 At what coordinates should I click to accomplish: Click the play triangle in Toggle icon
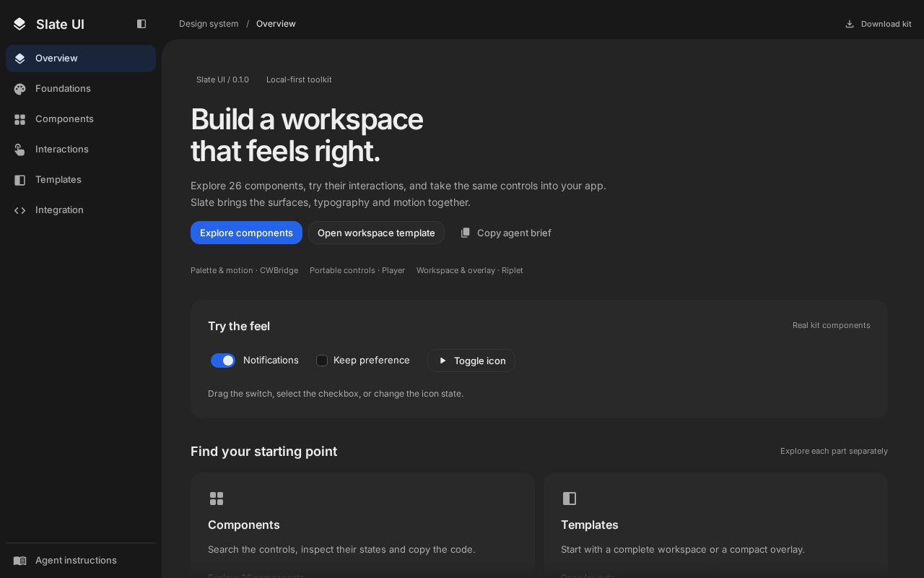pyautogui.click(x=443, y=361)
